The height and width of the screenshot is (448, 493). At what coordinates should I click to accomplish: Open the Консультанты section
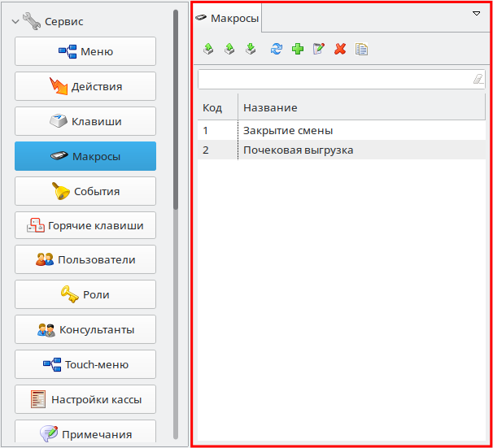point(85,329)
